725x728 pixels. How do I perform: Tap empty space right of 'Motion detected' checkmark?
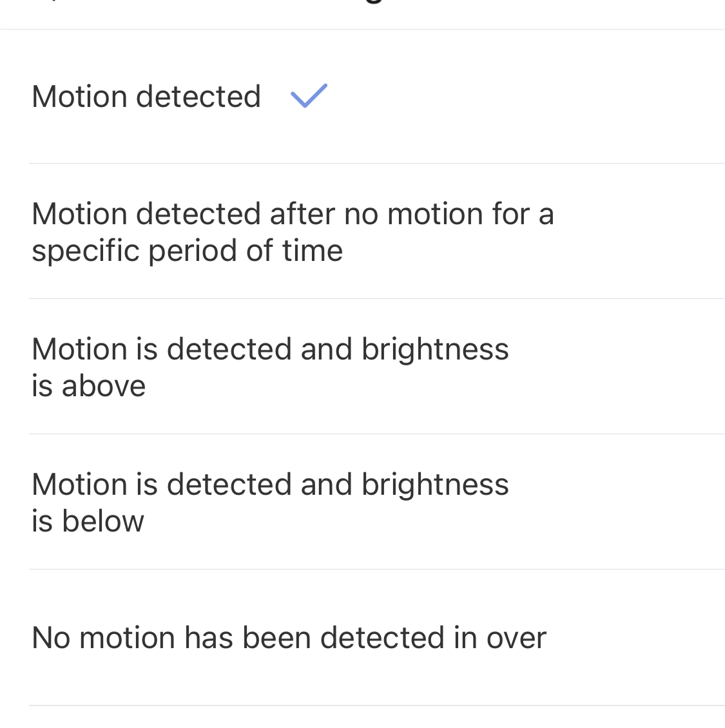coord(516,97)
